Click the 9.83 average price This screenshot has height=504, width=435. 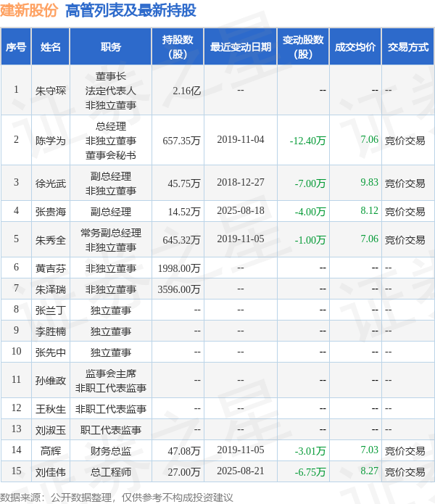(370, 182)
